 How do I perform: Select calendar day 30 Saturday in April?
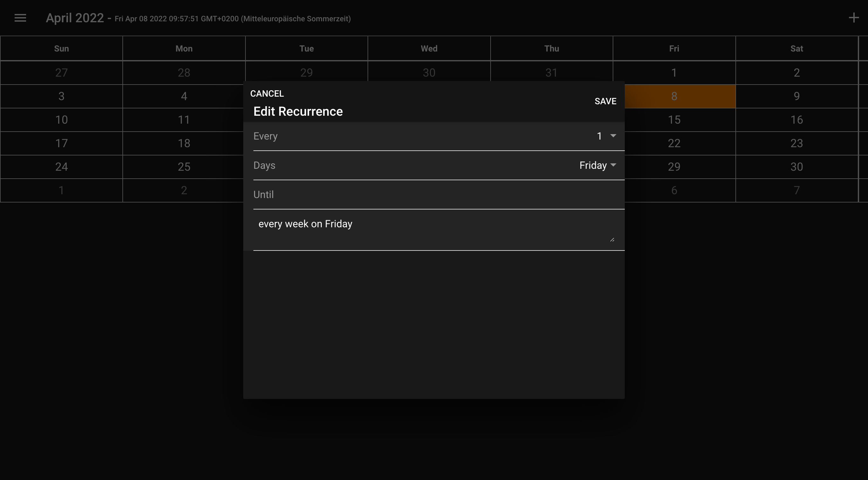796,167
